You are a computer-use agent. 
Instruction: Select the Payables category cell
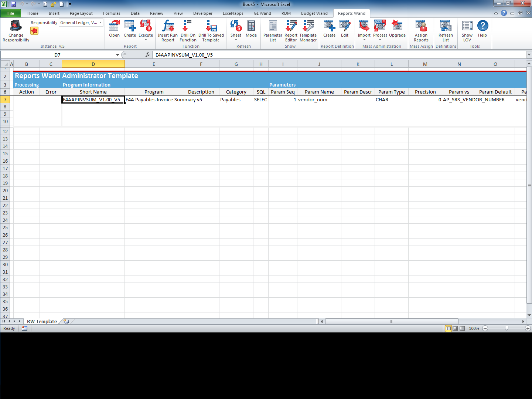(236, 99)
